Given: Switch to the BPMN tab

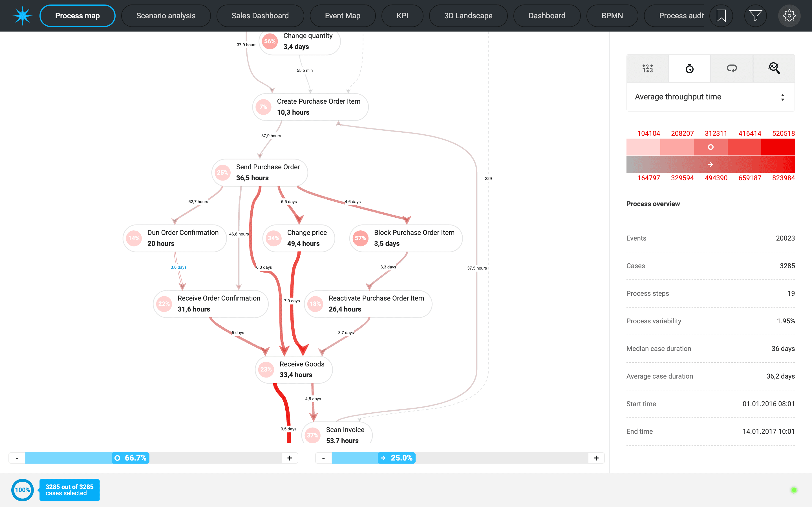Looking at the screenshot, I should [x=612, y=16].
